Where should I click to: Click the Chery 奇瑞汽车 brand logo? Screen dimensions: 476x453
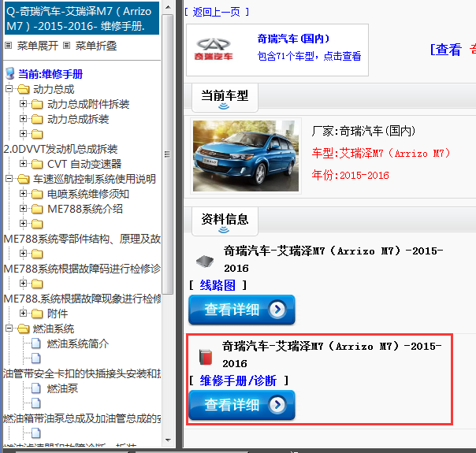pos(214,49)
